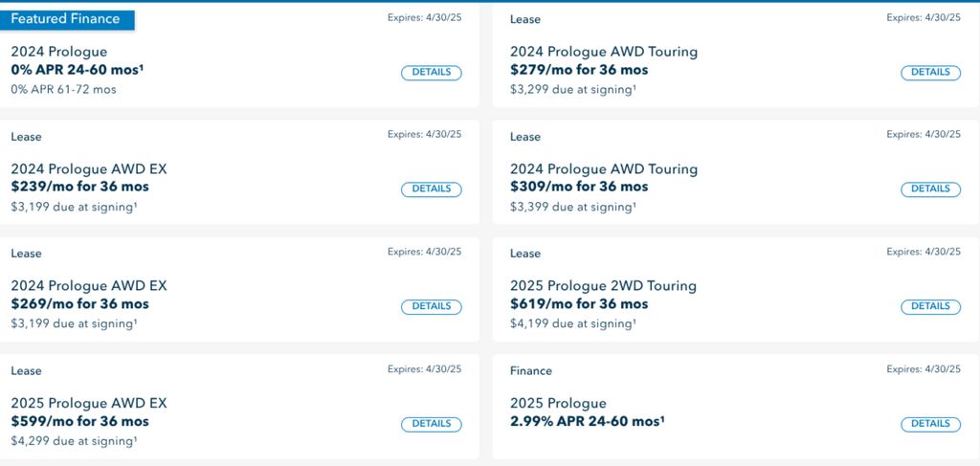Select the $239/mo 2024 Prologue AWD EX title
This screenshot has width=980, height=466.
point(89,169)
